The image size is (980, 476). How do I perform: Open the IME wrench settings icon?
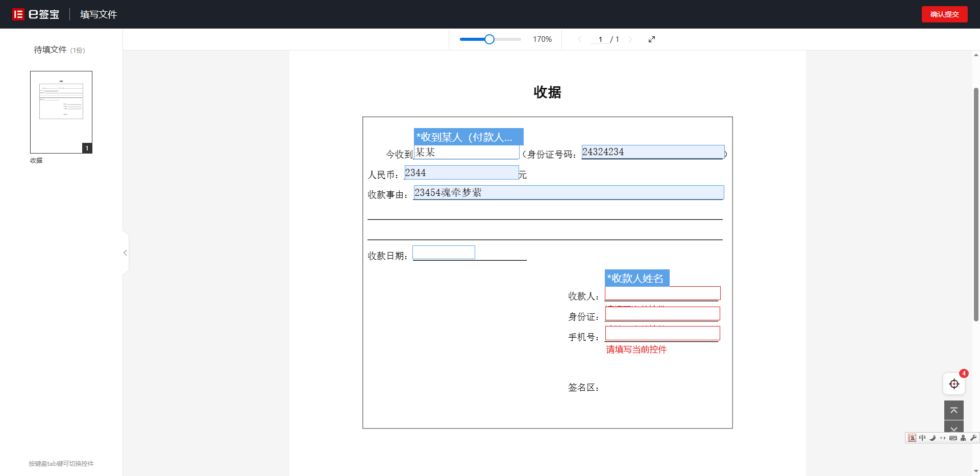pyautogui.click(x=973, y=438)
